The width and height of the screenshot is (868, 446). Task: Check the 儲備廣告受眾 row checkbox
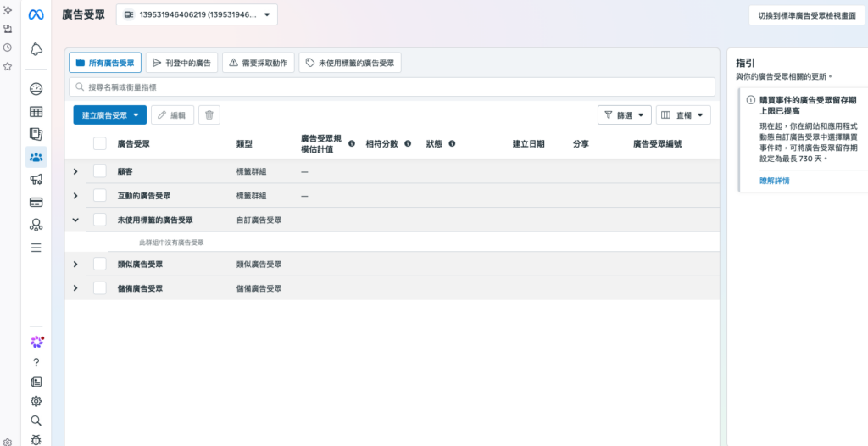[100, 288]
